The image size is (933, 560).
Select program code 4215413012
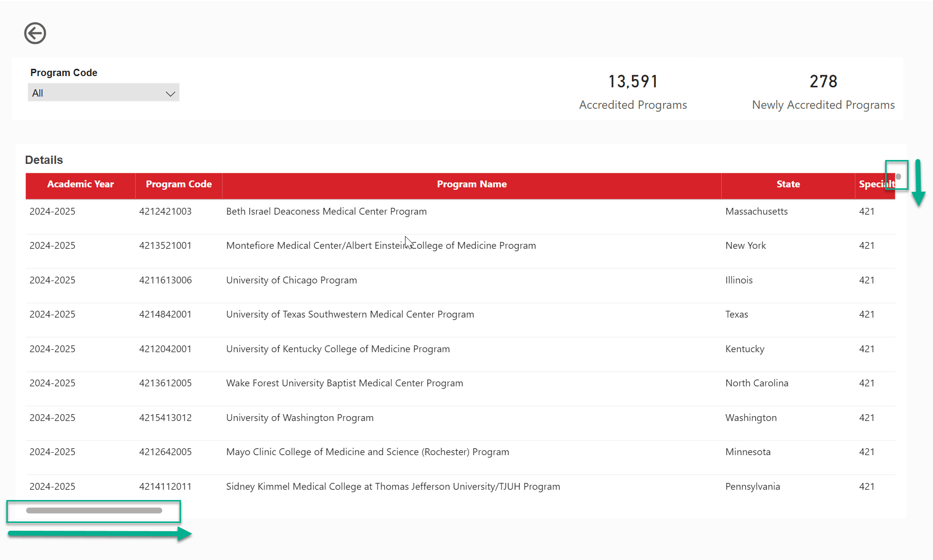coord(165,418)
